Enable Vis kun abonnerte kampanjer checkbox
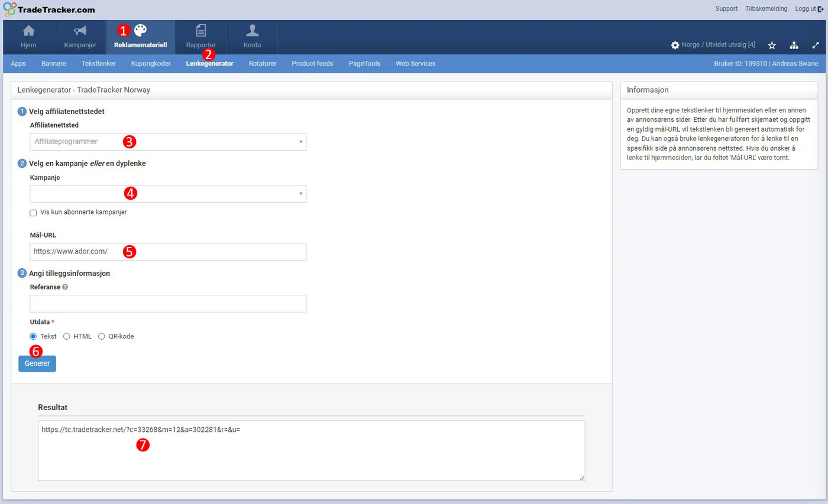The width and height of the screenshot is (828, 504). point(33,213)
